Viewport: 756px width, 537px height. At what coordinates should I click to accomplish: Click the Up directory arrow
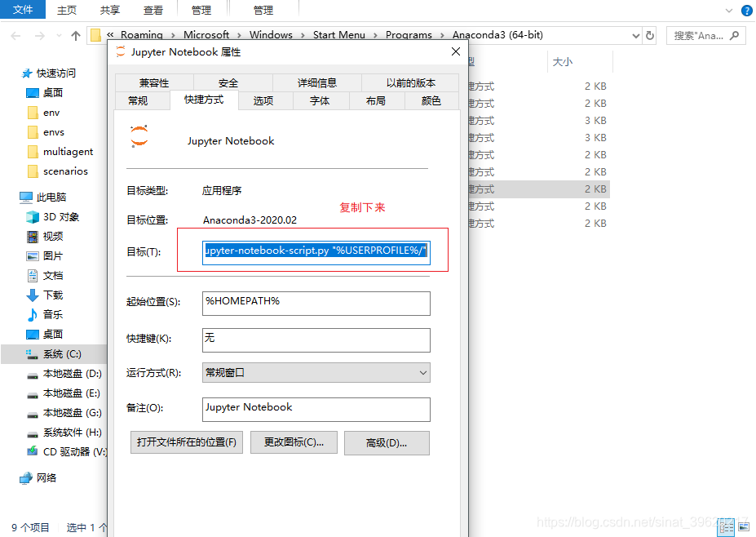click(x=76, y=36)
